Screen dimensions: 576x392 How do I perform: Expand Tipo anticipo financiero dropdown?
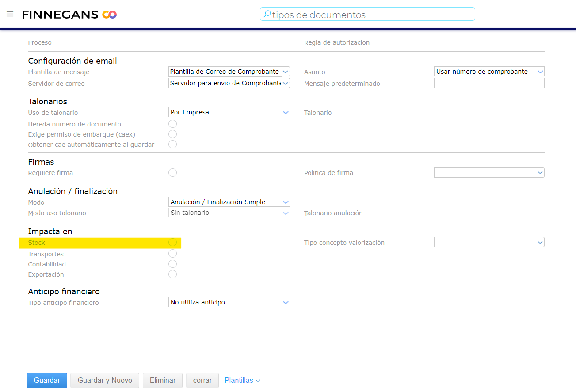tap(229, 302)
